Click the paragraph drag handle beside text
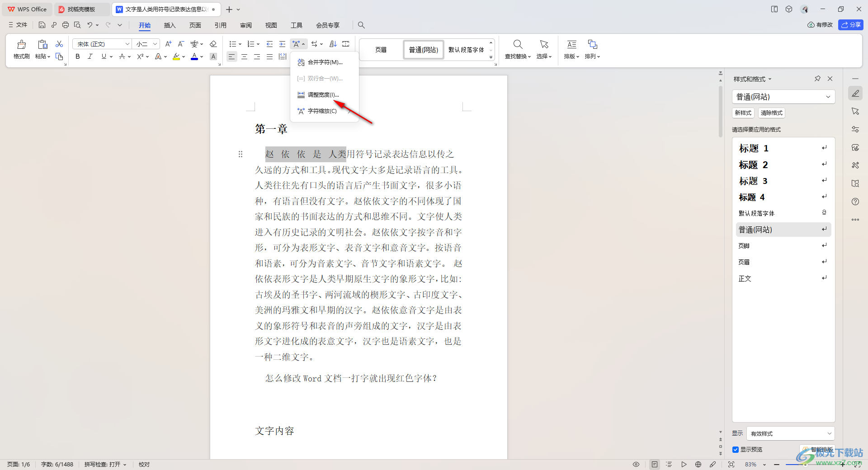The image size is (868, 470). pos(241,154)
